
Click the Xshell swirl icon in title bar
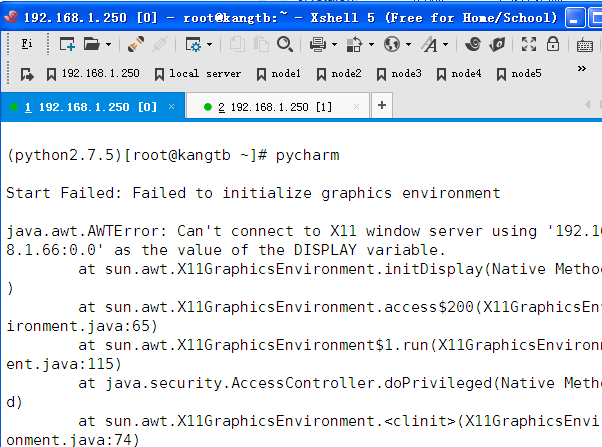coord(12,17)
